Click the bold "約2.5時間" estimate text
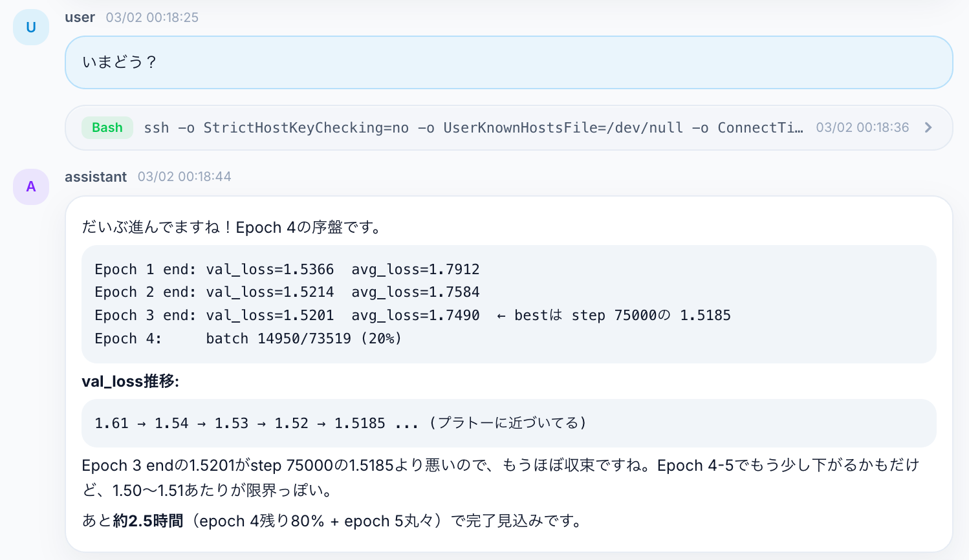 tap(148, 521)
